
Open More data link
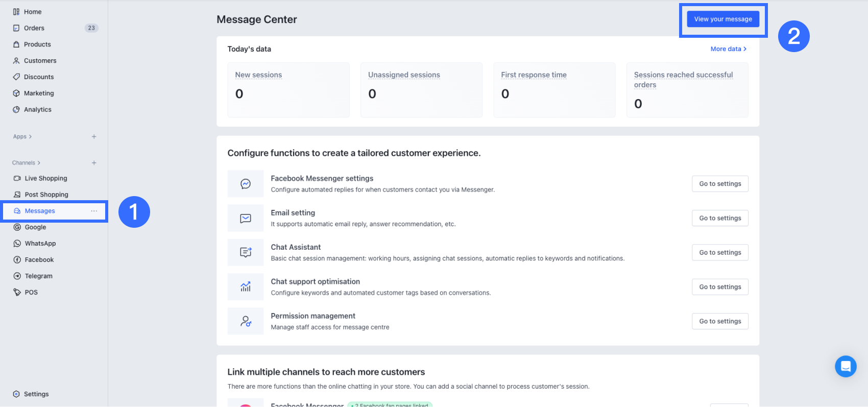tap(728, 49)
